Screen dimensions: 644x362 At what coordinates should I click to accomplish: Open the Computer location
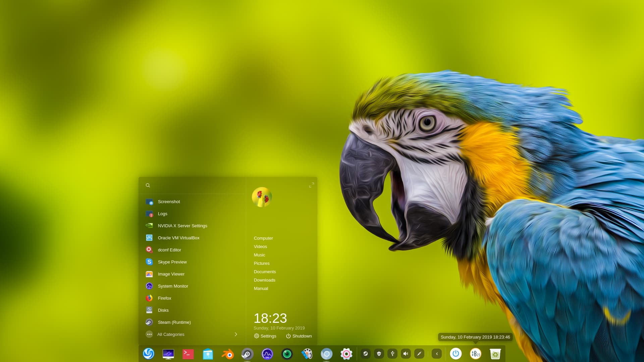click(263, 238)
